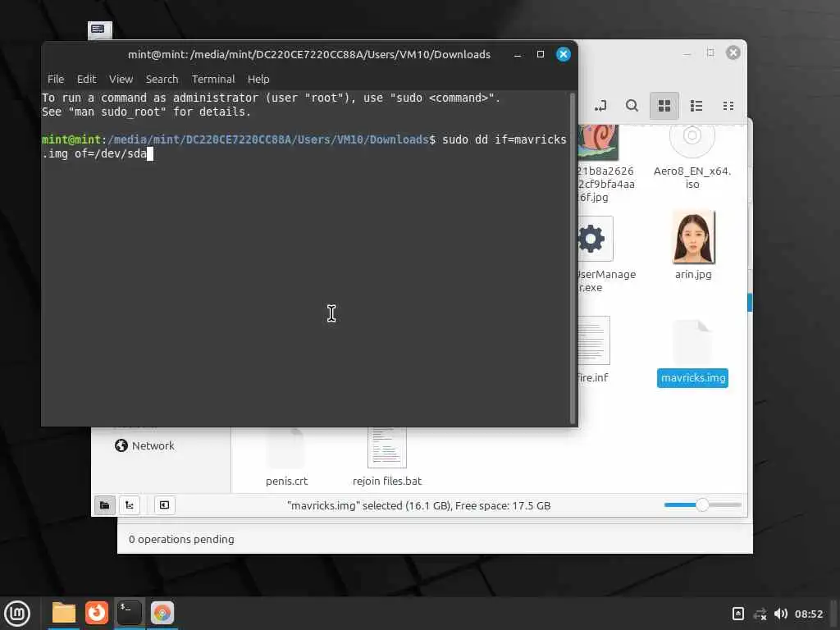Image resolution: width=840 pixels, height=630 pixels.
Task: Click the search icon in file manager
Action: tap(632, 106)
